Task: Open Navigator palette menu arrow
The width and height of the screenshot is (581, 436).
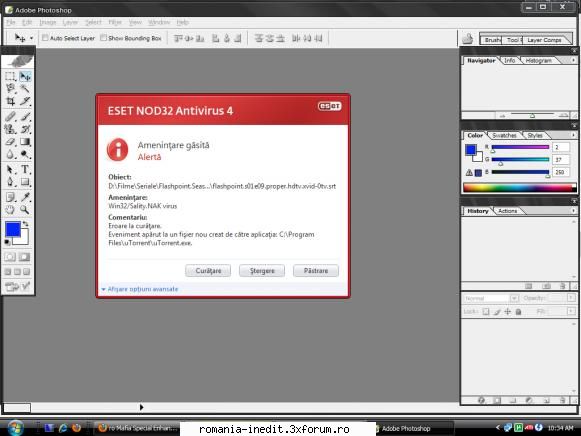Action: (573, 60)
